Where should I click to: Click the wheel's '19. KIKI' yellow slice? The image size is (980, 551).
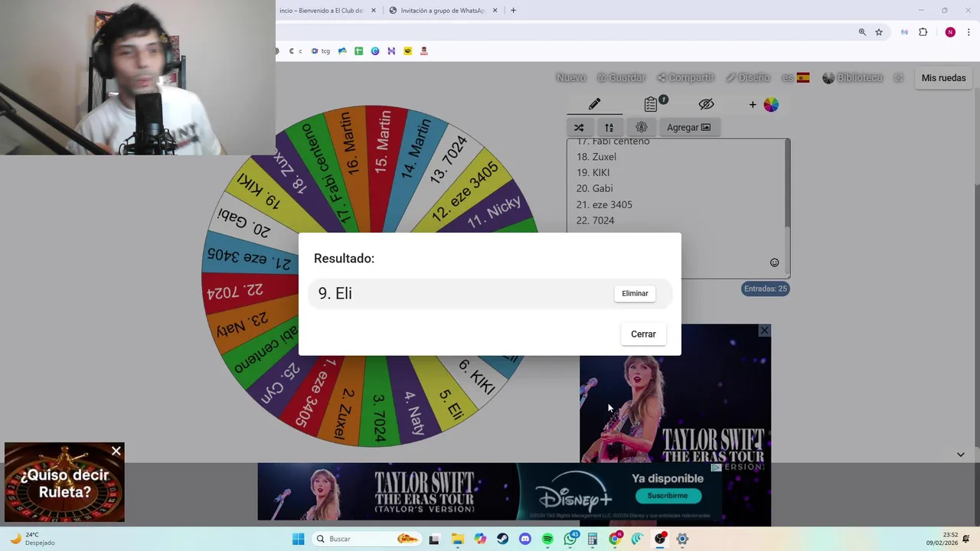click(x=259, y=191)
